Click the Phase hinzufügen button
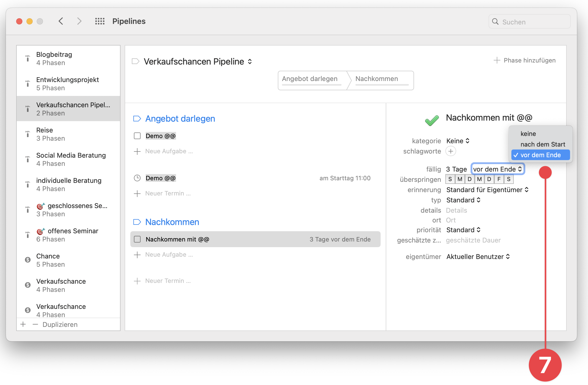This screenshot has height=385, width=588. (x=525, y=60)
